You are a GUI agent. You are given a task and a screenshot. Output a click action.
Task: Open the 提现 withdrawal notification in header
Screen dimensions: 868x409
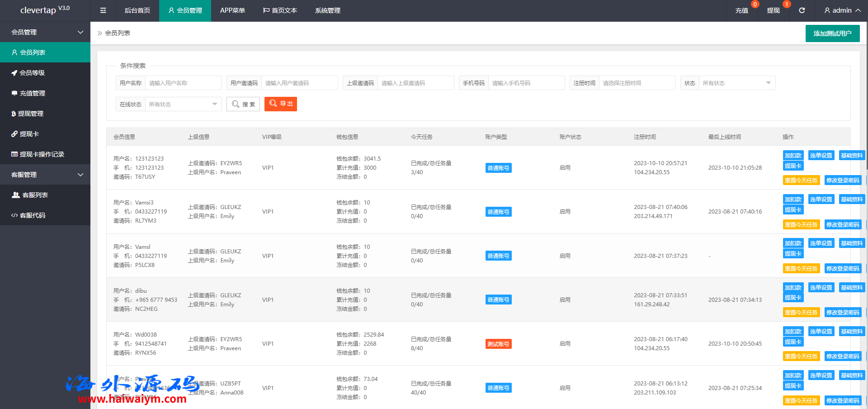click(773, 10)
